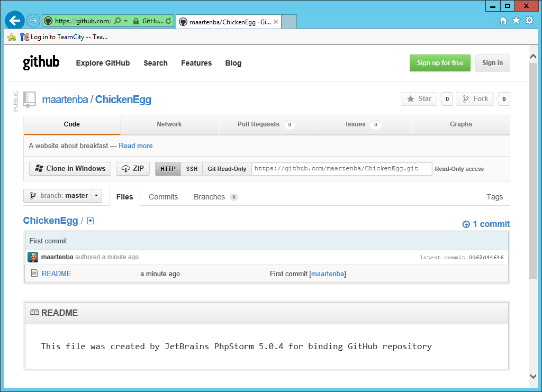Click Sign up for free button
Viewport: 542px width, 392px height.
(x=440, y=63)
